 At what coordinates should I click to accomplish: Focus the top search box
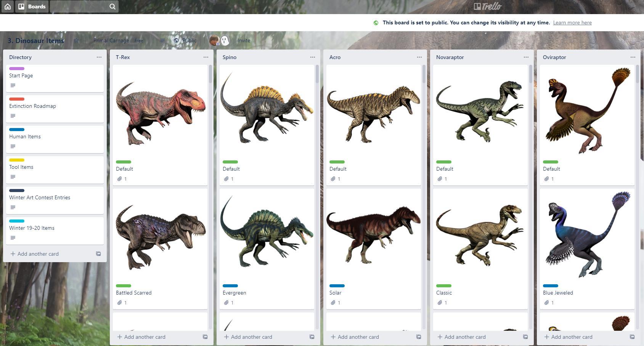click(x=84, y=6)
